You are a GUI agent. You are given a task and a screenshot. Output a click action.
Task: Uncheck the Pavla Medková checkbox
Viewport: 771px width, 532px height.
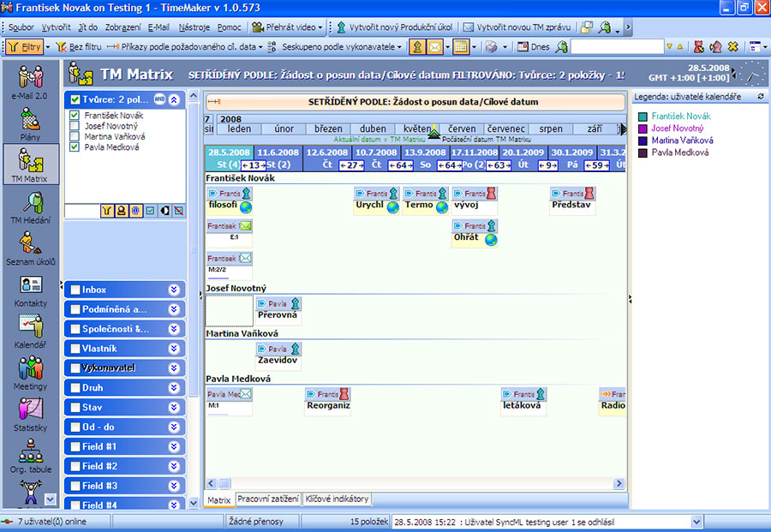pyautogui.click(x=75, y=147)
